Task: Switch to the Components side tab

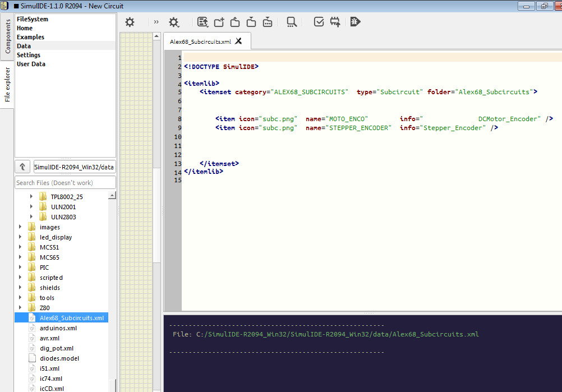Action: (x=7, y=36)
